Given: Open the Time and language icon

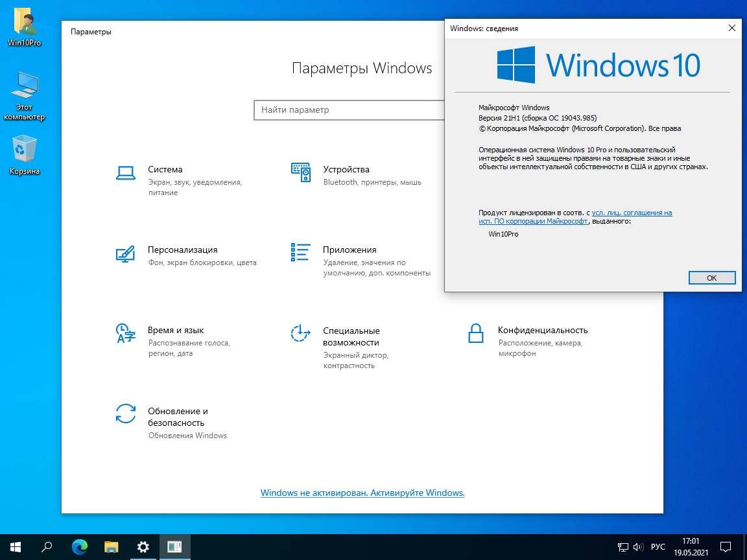Looking at the screenshot, I should click(x=126, y=333).
